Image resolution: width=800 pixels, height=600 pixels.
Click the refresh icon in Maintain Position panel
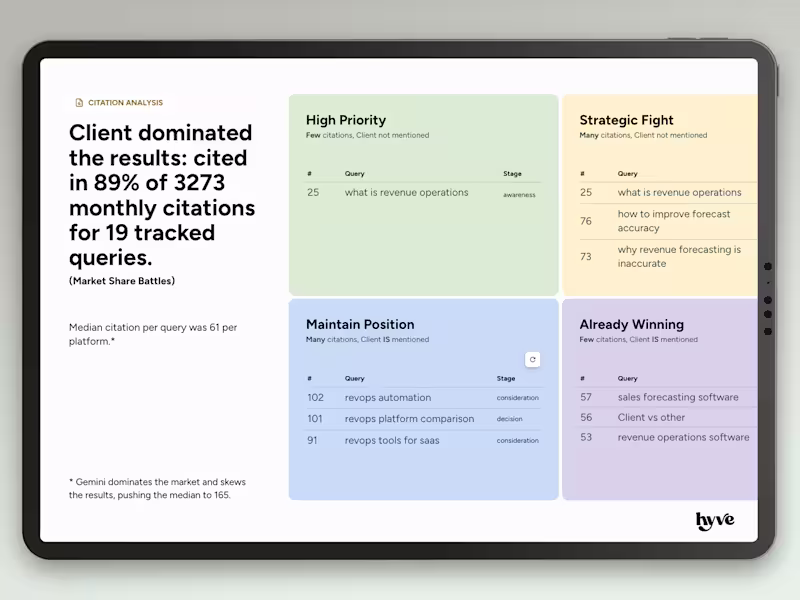535,359
